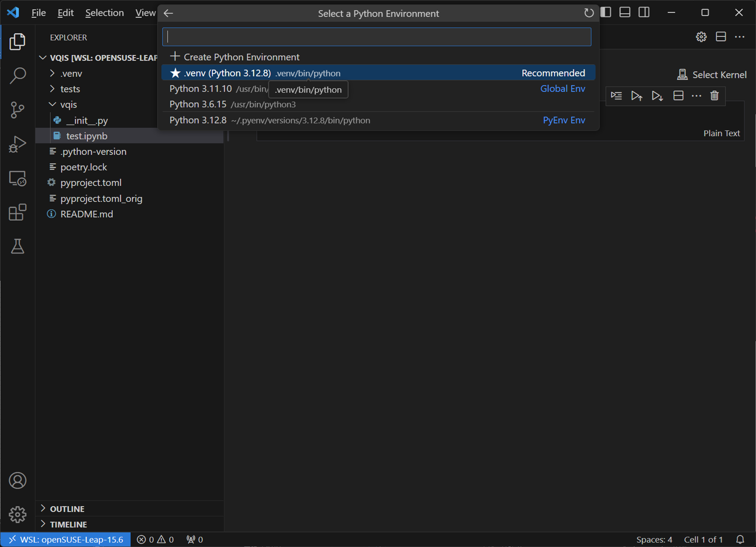The height and width of the screenshot is (547, 756).
Task: Click the notifications bell in status bar
Action: point(740,539)
